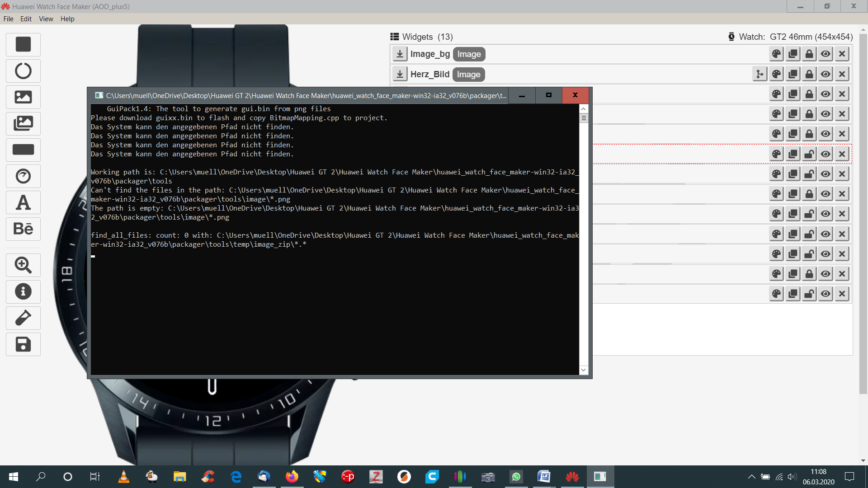Toggle lock on last widget row
868x488 pixels.
(x=809, y=294)
